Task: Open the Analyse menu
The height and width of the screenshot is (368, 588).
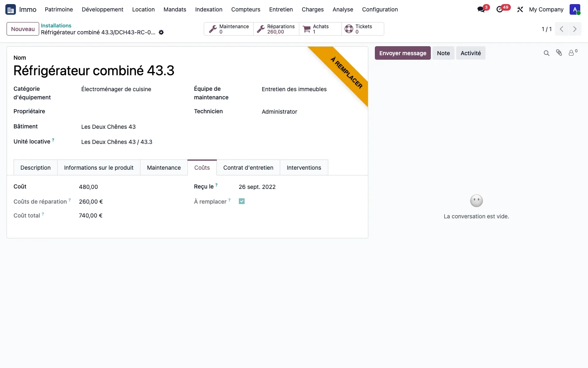Action: [343, 9]
